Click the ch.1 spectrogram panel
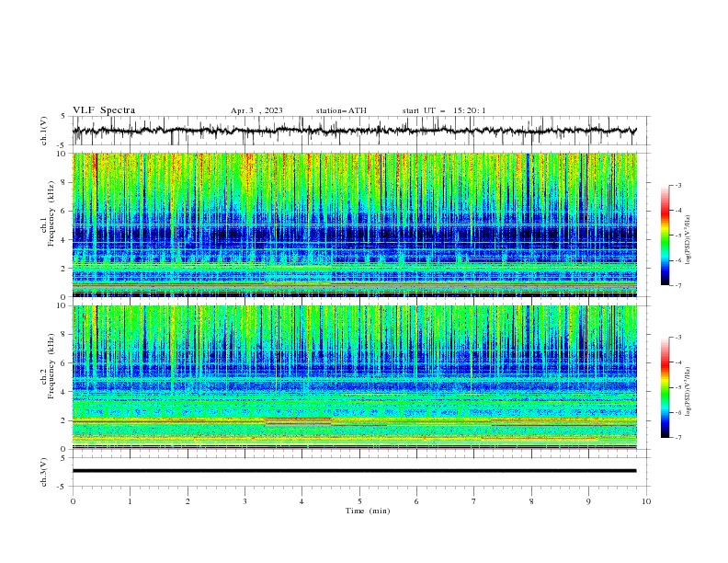 click(354, 224)
